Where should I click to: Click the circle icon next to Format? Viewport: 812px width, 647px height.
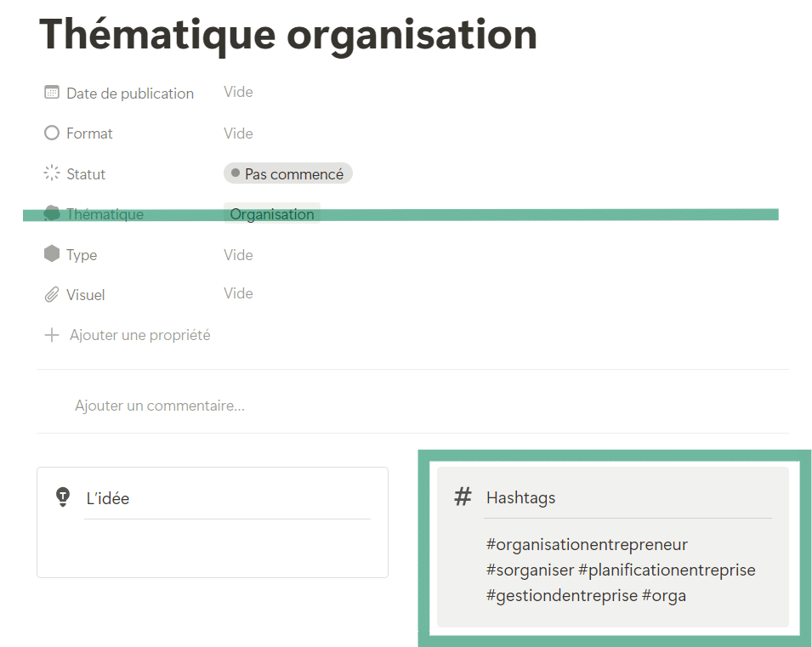pyautogui.click(x=52, y=133)
